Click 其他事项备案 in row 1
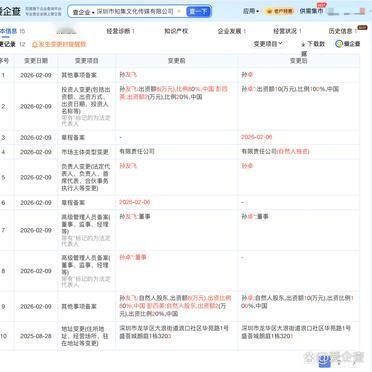Screen dimensions: 372x372 coord(79,75)
